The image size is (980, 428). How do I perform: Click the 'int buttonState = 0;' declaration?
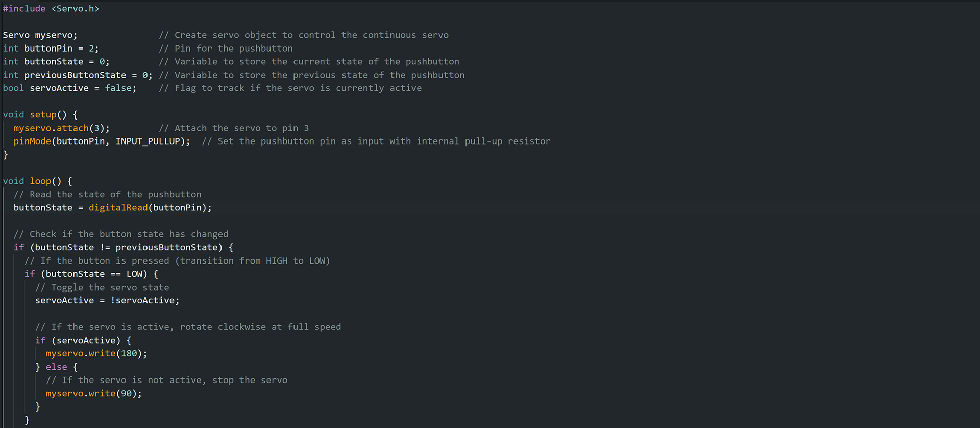click(x=56, y=62)
